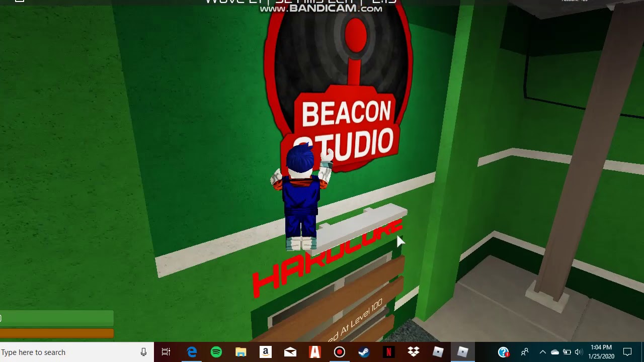
Task: Open File Explorer from the taskbar
Action: click(241, 352)
